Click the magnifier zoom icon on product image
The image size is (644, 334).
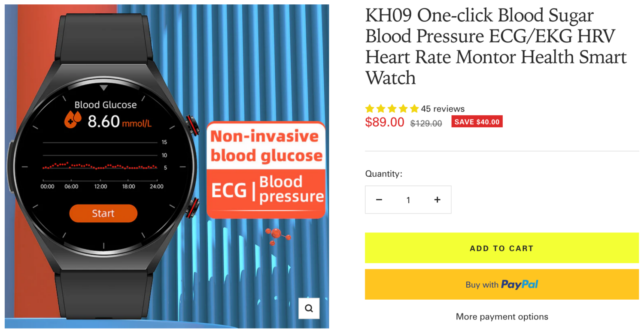coord(309,308)
